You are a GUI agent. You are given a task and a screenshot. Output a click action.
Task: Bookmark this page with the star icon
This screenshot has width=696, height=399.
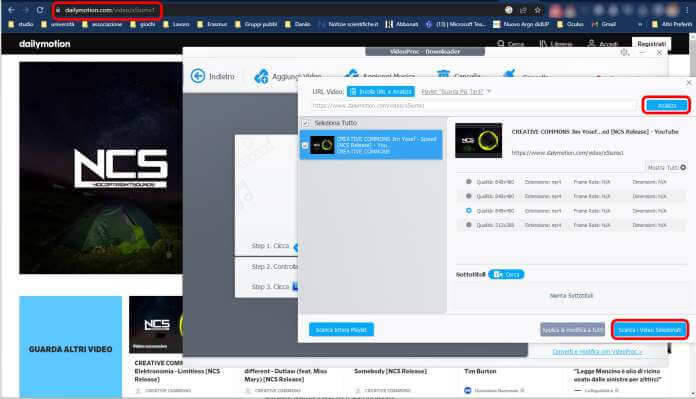click(538, 10)
